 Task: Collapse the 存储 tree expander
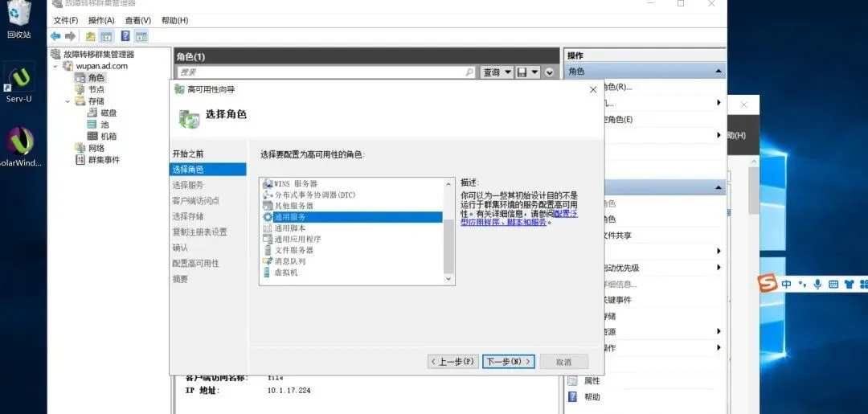pyautogui.click(x=68, y=100)
